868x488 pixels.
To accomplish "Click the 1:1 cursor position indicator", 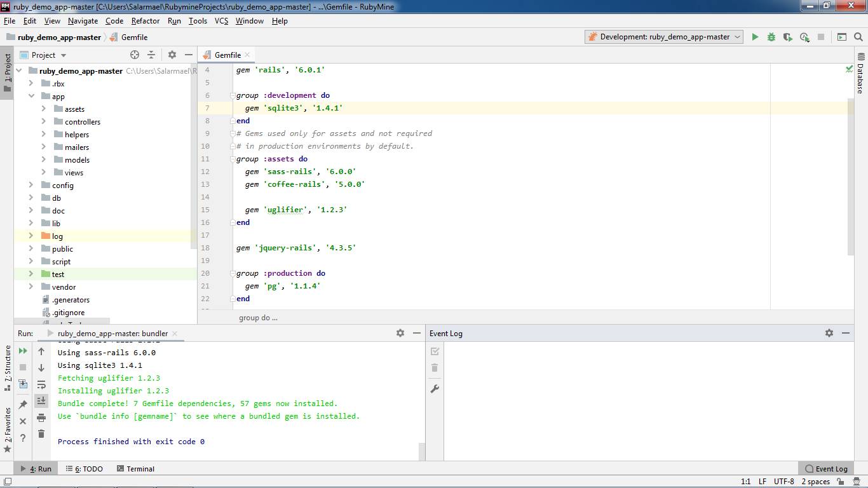I will [745, 482].
